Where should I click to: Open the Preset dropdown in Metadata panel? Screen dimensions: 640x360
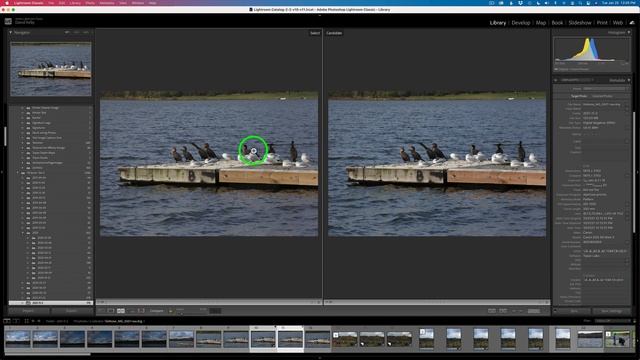pyautogui.click(x=605, y=89)
